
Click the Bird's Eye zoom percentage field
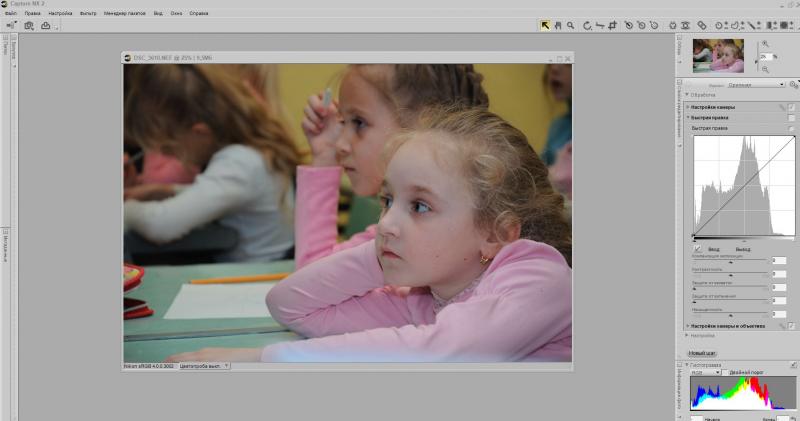(765, 57)
